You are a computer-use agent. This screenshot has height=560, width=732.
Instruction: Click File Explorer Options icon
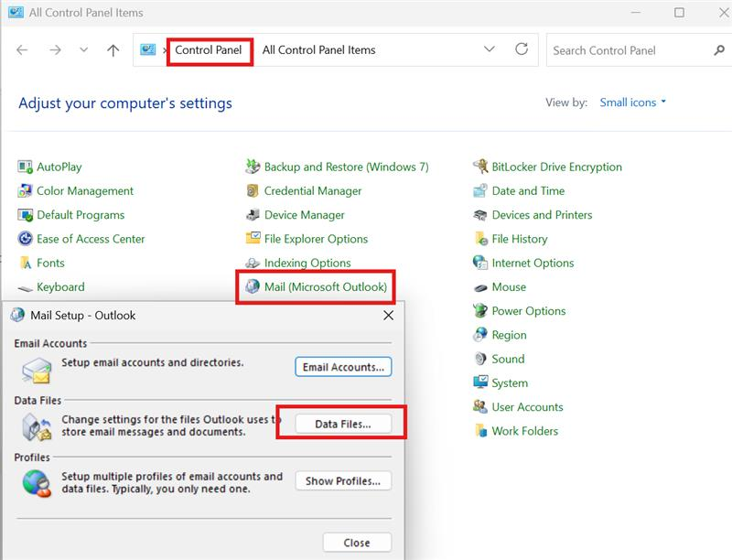pos(253,239)
